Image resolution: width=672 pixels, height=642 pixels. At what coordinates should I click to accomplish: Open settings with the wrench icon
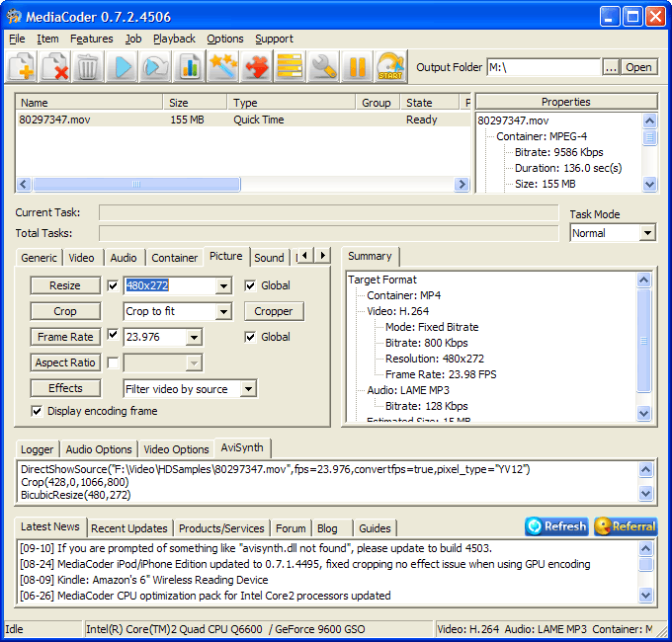tap(323, 66)
